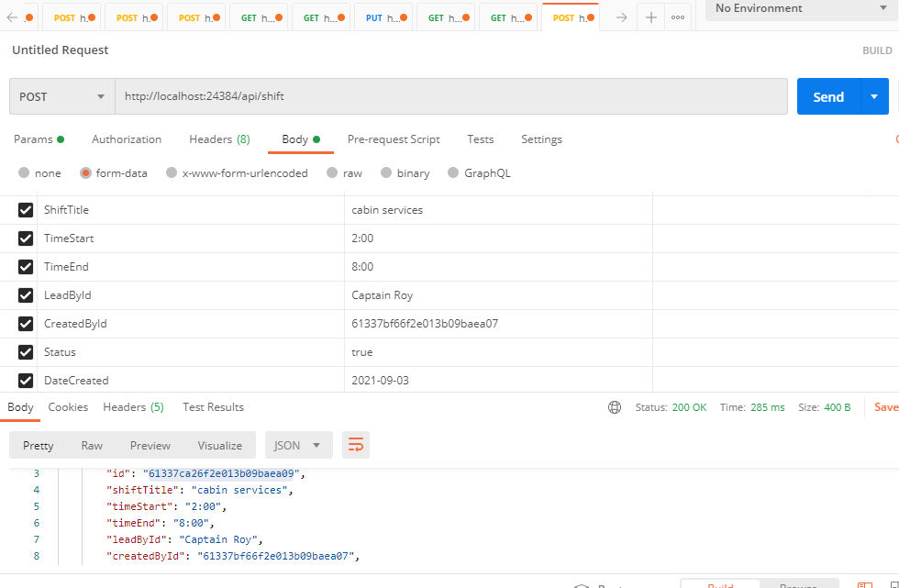
Task: Open the Test Results tab
Action: point(213,407)
